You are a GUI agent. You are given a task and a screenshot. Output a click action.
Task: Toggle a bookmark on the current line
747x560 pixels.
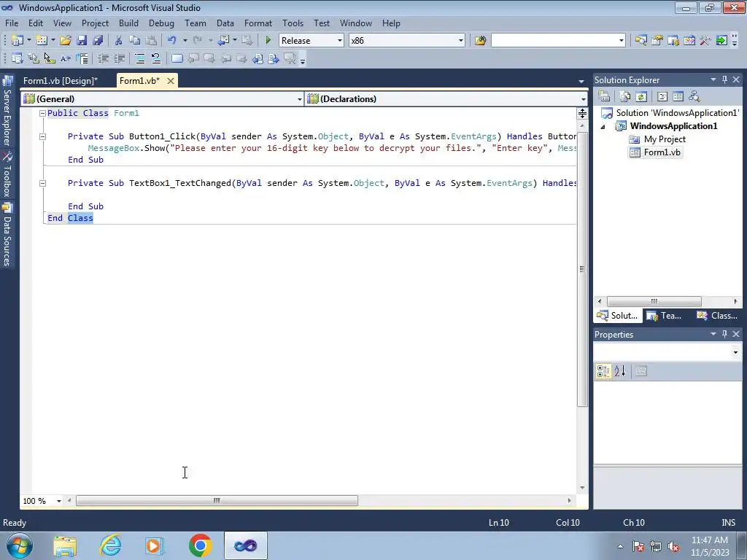[x=177, y=58]
